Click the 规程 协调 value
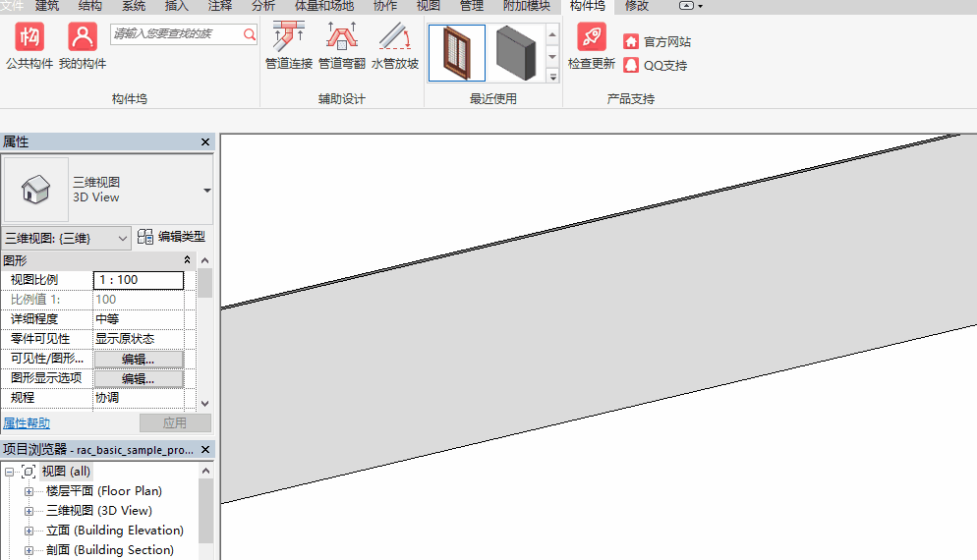The width and height of the screenshot is (977, 560). [x=139, y=398]
